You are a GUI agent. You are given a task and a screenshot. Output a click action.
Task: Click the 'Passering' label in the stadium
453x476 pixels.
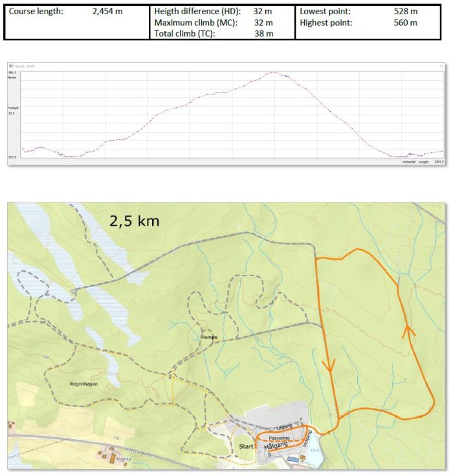(x=279, y=438)
